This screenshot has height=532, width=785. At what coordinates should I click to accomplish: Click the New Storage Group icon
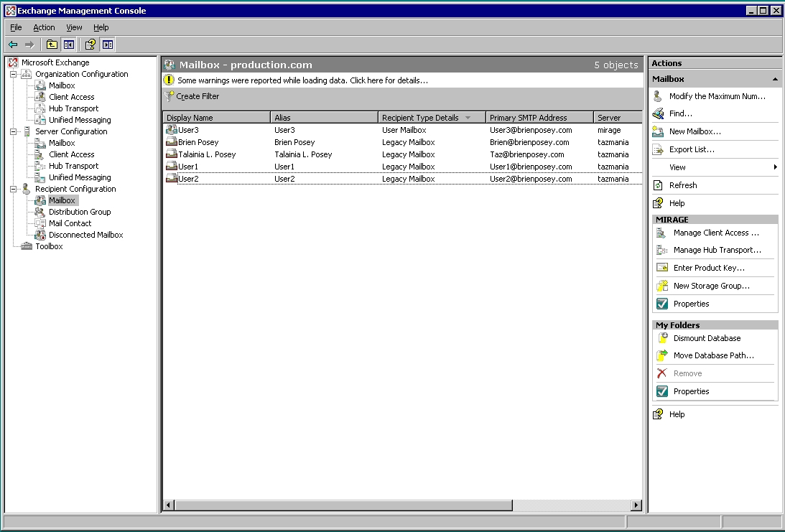(662, 286)
